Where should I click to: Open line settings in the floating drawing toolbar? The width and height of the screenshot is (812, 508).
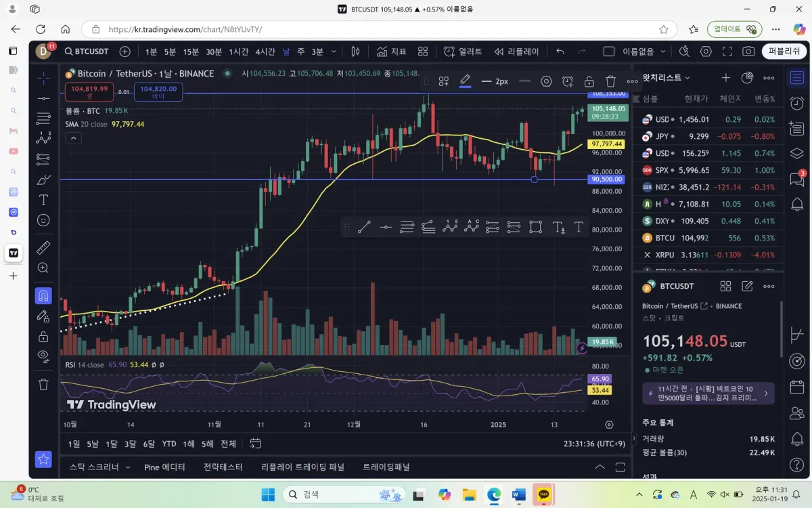pos(546,81)
